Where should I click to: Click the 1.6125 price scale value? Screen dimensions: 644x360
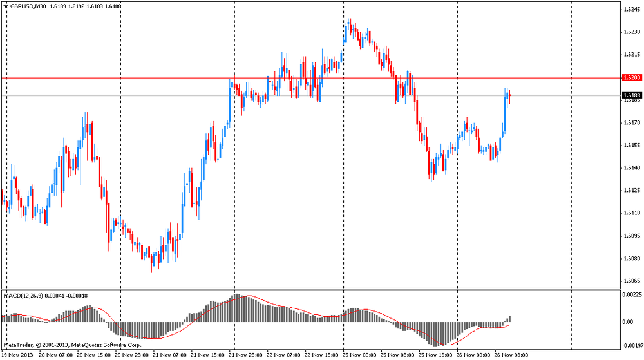(632, 190)
